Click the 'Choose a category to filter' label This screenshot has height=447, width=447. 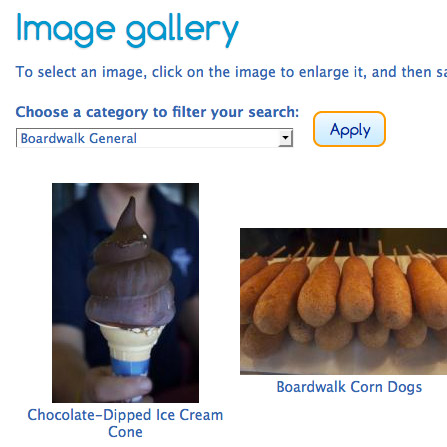157,112
